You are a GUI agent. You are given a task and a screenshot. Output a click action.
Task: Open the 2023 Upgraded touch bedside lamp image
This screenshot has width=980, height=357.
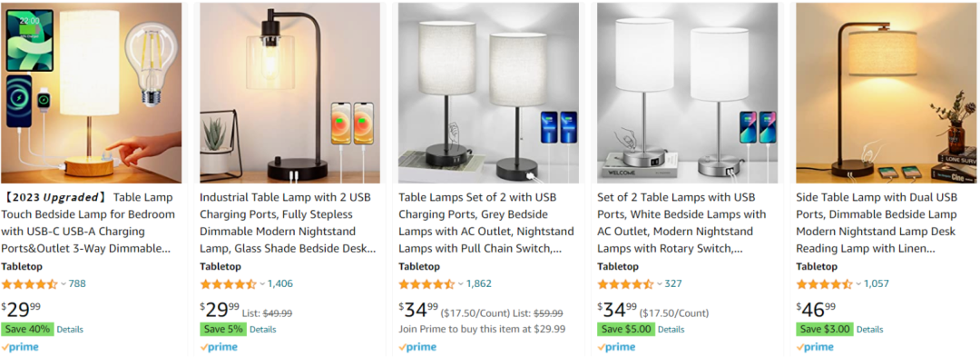click(x=92, y=94)
